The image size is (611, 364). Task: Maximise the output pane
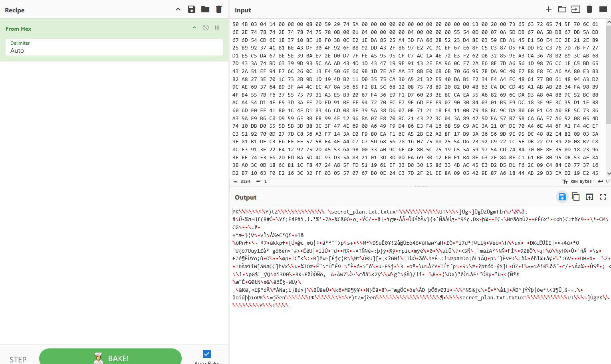[603, 197]
